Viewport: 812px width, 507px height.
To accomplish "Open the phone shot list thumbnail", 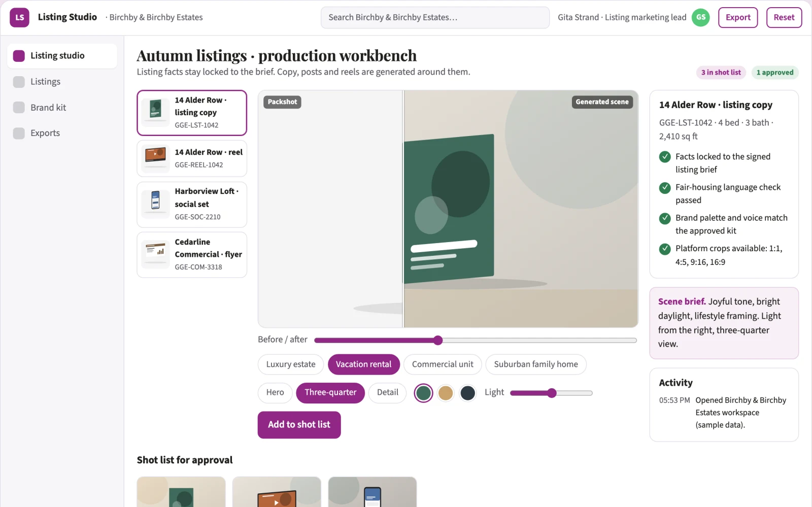I will pos(373,492).
